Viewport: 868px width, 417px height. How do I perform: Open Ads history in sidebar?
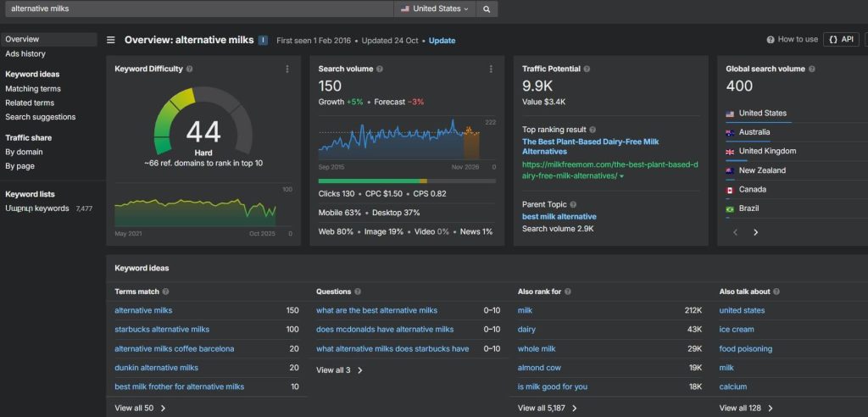25,53
